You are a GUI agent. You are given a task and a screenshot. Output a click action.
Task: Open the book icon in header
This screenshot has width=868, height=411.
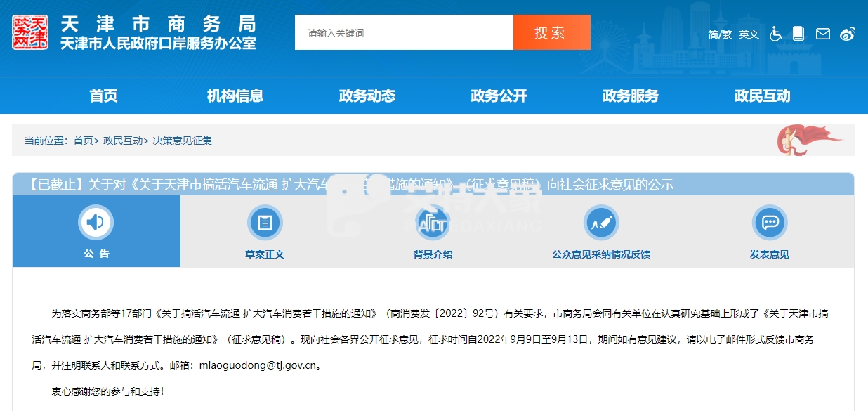798,33
